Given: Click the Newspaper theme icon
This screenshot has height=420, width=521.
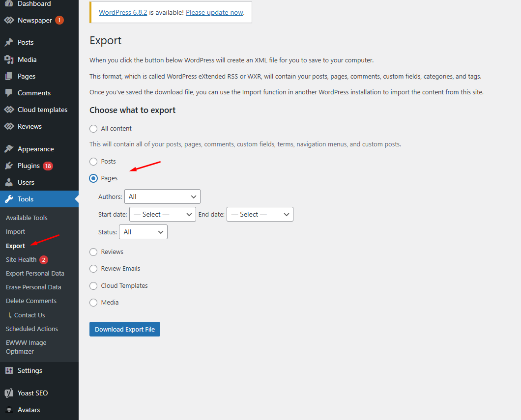Looking at the screenshot, I should click(x=9, y=20).
